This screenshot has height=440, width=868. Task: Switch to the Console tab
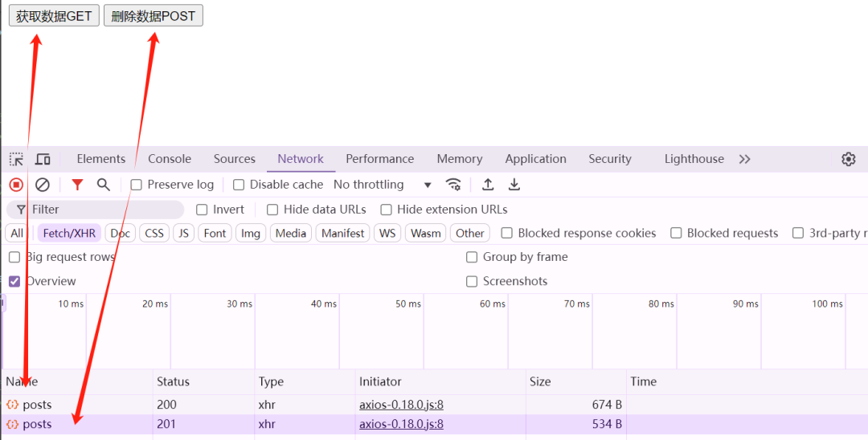(170, 159)
